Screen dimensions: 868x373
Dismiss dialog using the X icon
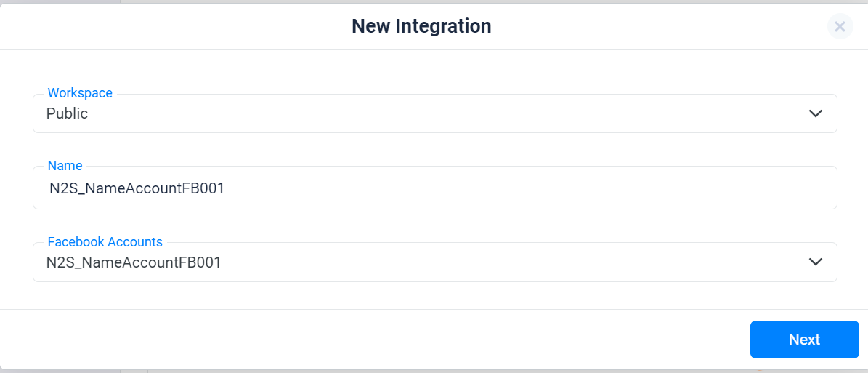pyautogui.click(x=840, y=27)
